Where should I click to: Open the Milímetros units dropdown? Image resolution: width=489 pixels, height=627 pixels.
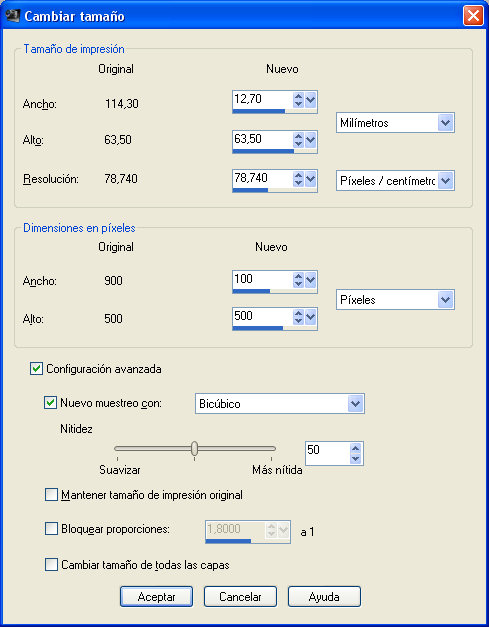click(x=395, y=123)
